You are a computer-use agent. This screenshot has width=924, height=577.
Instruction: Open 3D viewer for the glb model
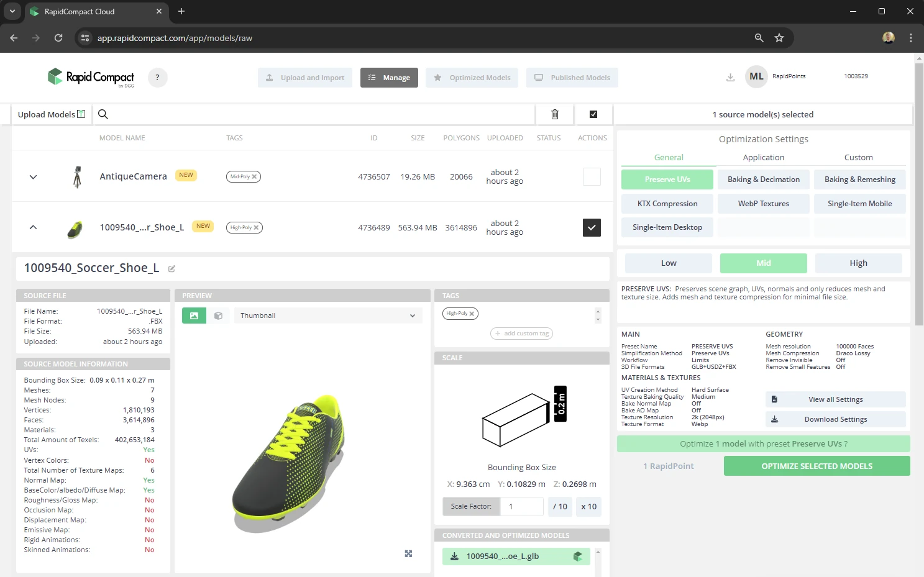[577, 557]
